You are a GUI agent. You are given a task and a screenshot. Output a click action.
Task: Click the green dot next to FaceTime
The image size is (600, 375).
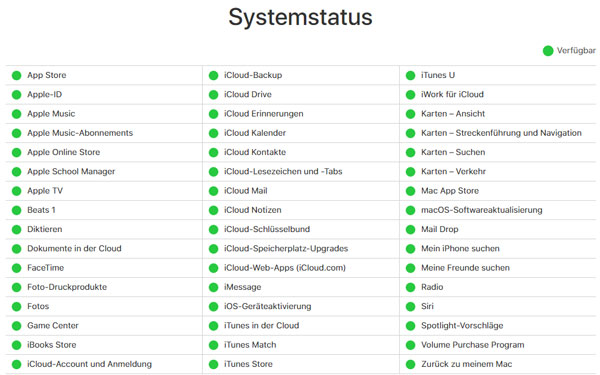coord(16,268)
